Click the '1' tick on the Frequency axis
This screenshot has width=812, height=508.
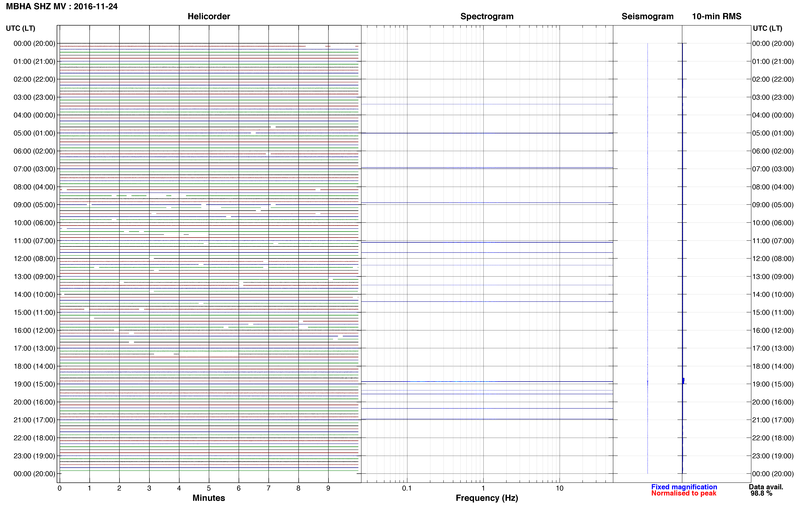(x=483, y=488)
